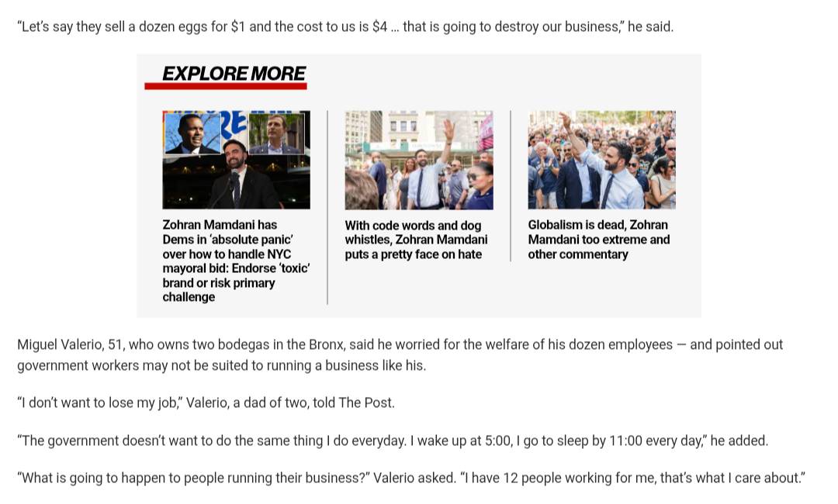Click the Miguel Valerio bodegas paragraph
The width and height of the screenshot is (838, 504).
point(400,355)
